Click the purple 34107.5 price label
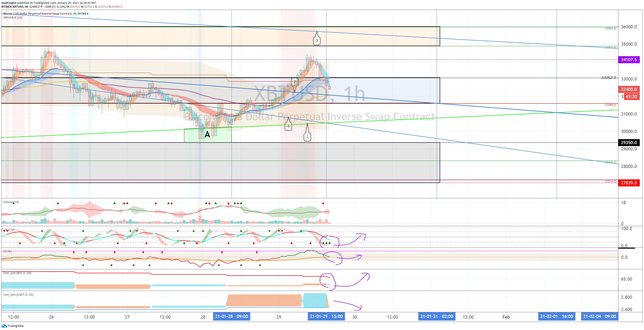This screenshot has height=330, width=644. [x=629, y=59]
